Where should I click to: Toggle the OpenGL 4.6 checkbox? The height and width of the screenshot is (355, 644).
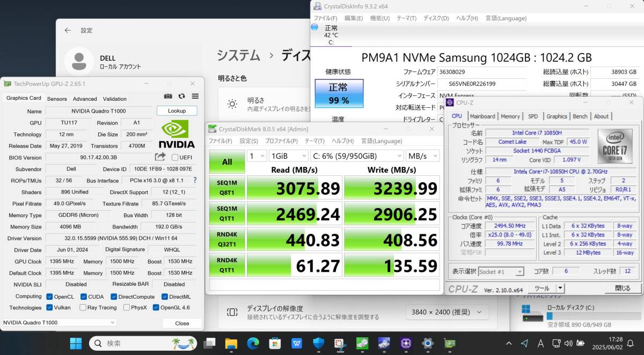point(156,307)
